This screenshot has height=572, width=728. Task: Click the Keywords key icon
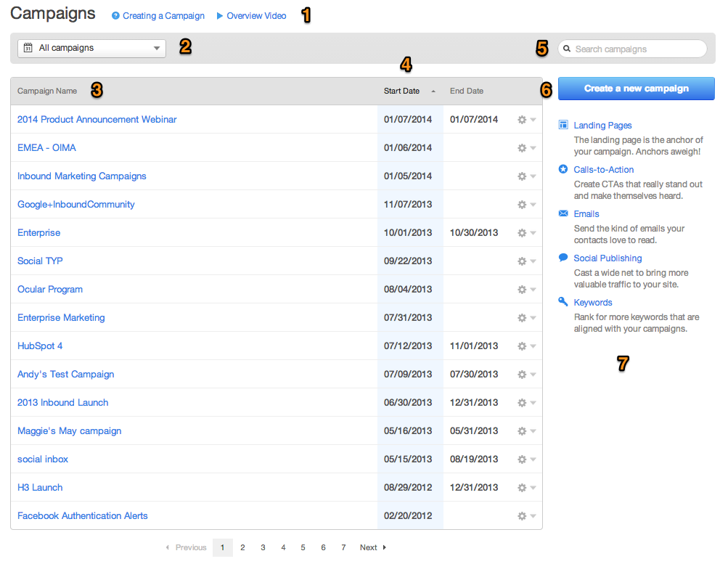(563, 302)
